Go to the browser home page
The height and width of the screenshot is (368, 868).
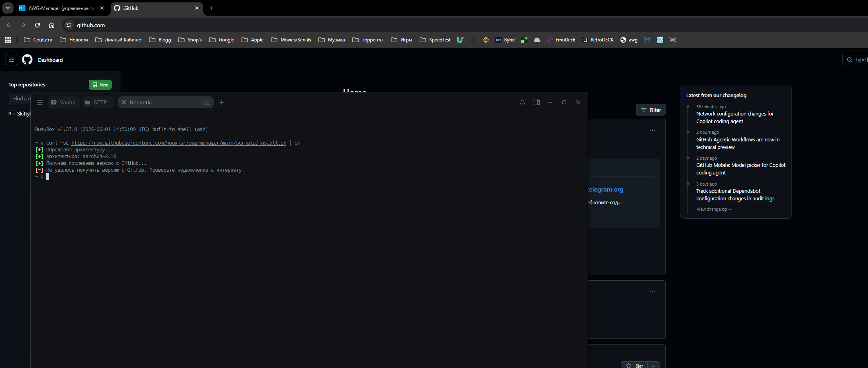click(x=52, y=25)
